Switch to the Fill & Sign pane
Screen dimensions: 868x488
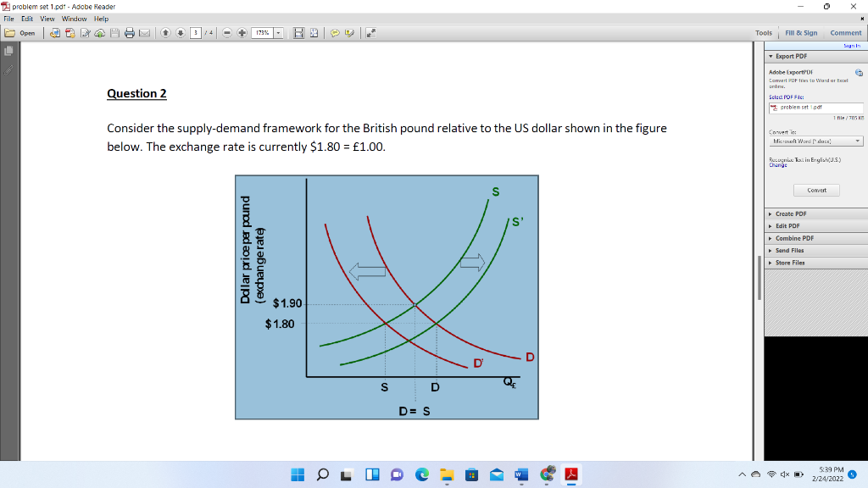pyautogui.click(x=801, y=33)
